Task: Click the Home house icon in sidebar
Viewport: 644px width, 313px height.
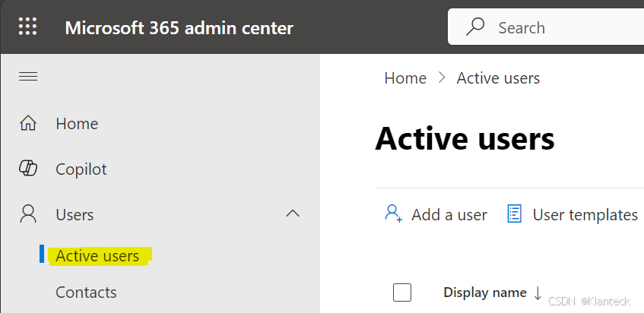Action: click(28, 123)
